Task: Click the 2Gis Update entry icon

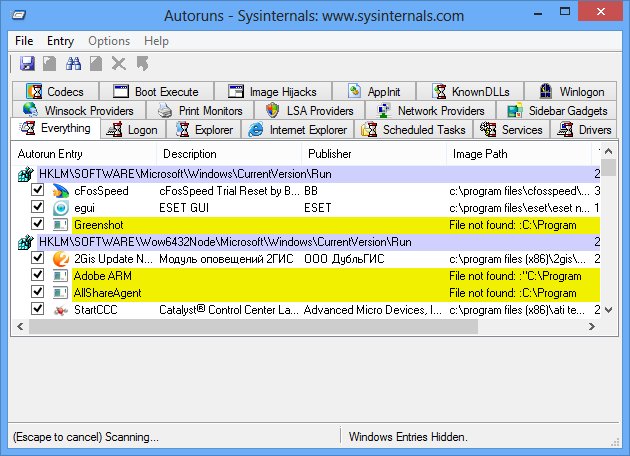Action: pyautogui.click(x=61, y=259)
